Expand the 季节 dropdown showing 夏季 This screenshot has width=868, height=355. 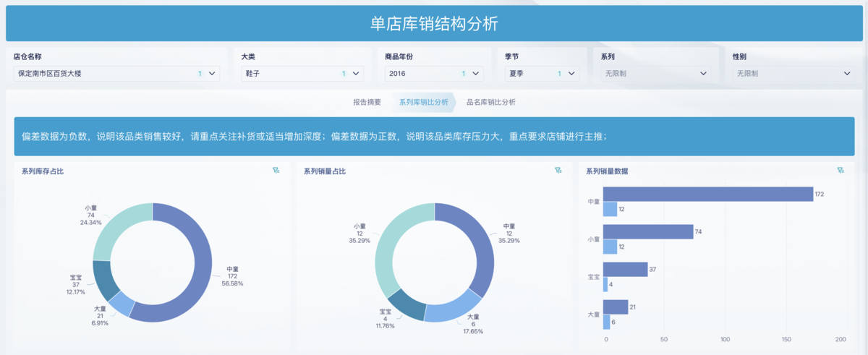click(542, 74)
